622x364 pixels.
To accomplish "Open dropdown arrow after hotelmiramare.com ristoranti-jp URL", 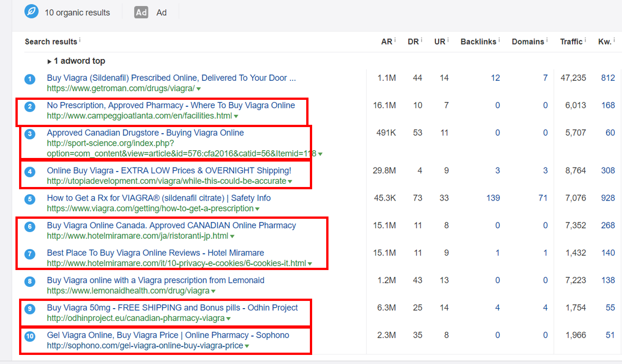I will [x=232, y=236].
